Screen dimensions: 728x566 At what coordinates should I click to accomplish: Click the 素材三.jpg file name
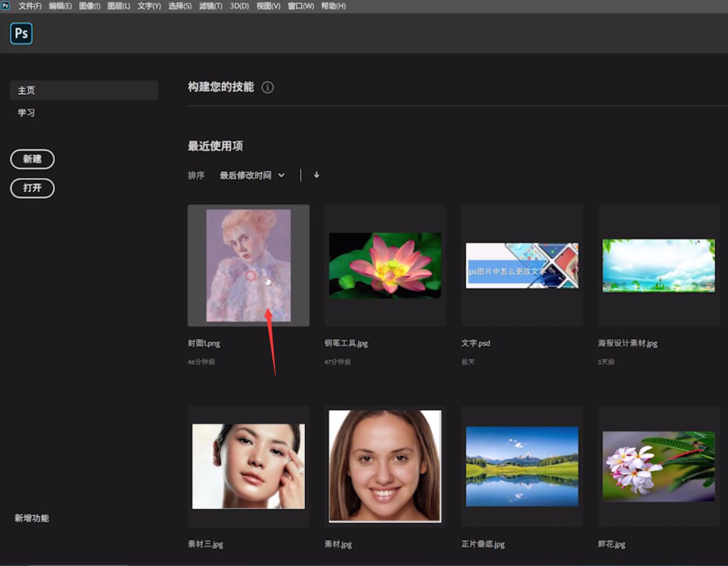click(x=205, y=544)
